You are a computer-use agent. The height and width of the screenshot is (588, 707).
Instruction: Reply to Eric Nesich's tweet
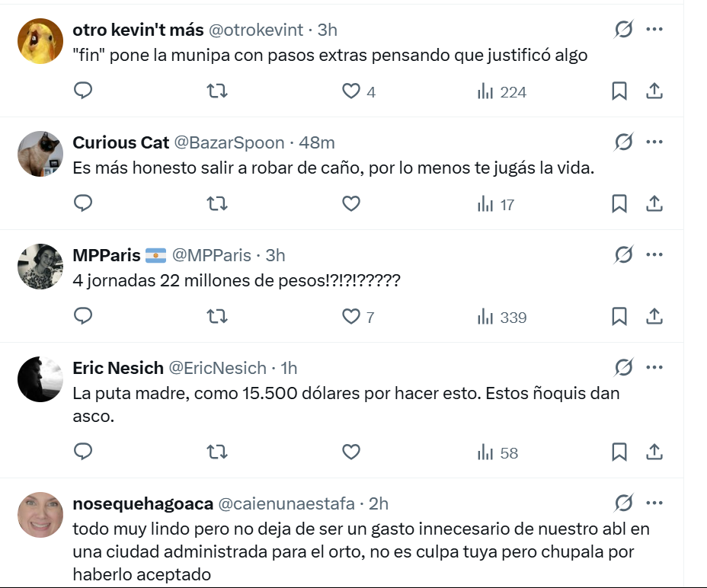click(83, 452)
